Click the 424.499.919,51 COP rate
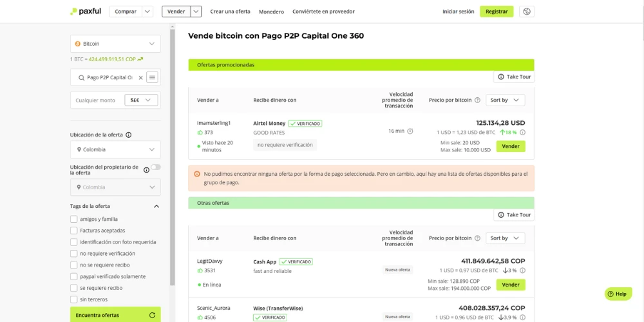The width and height of the screenshot is (644, 322). (112, 59)
